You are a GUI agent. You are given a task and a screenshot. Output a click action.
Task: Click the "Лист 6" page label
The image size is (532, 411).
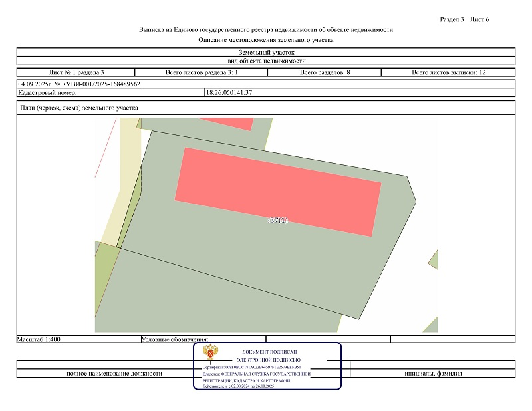pos(479,19)
